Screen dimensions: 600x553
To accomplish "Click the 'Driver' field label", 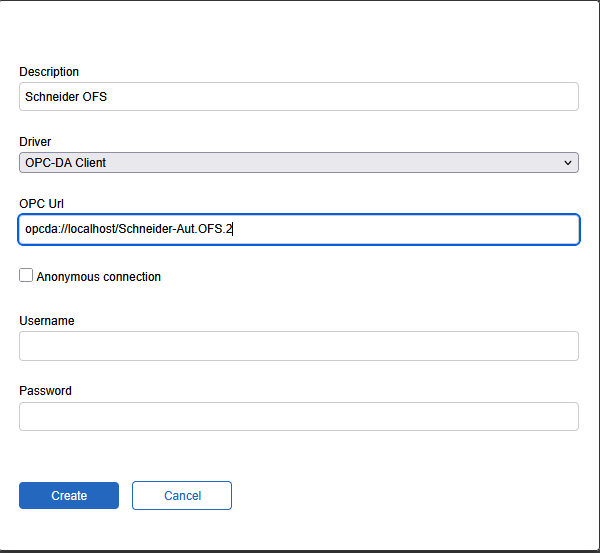I will pyautogui.click(x=35, y=142).
